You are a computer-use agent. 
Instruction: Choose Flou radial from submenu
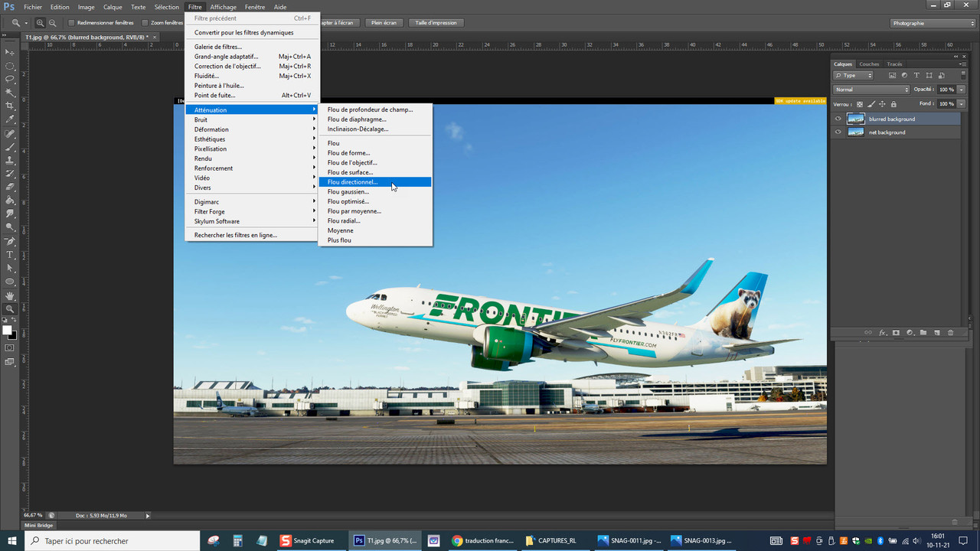375,221
